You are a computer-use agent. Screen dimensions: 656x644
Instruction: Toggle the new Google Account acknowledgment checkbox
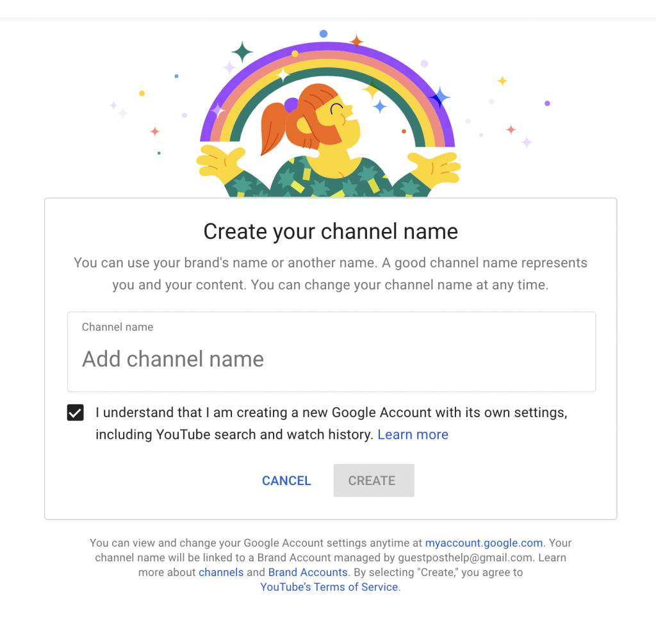pos(76,413)
